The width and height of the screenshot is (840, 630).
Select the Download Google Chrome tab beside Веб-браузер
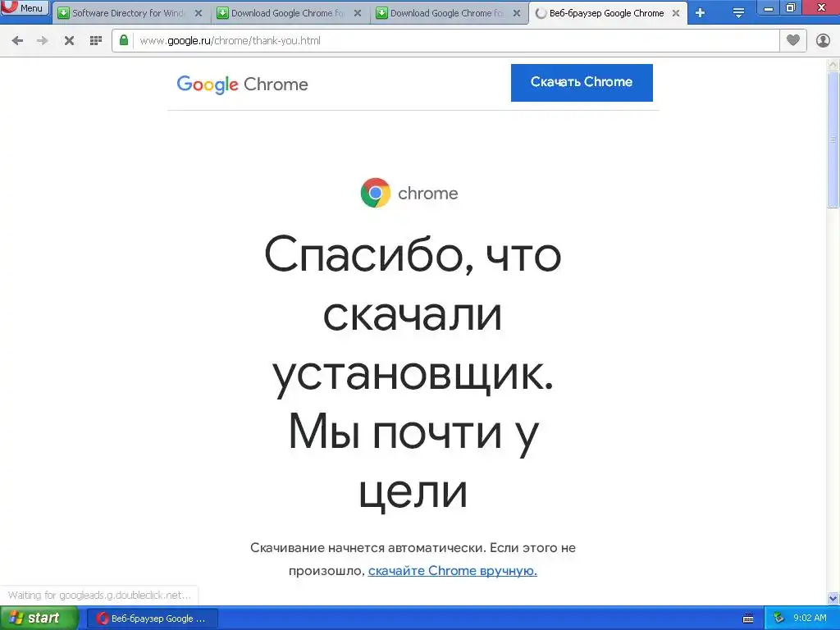[x=446, y=13]
